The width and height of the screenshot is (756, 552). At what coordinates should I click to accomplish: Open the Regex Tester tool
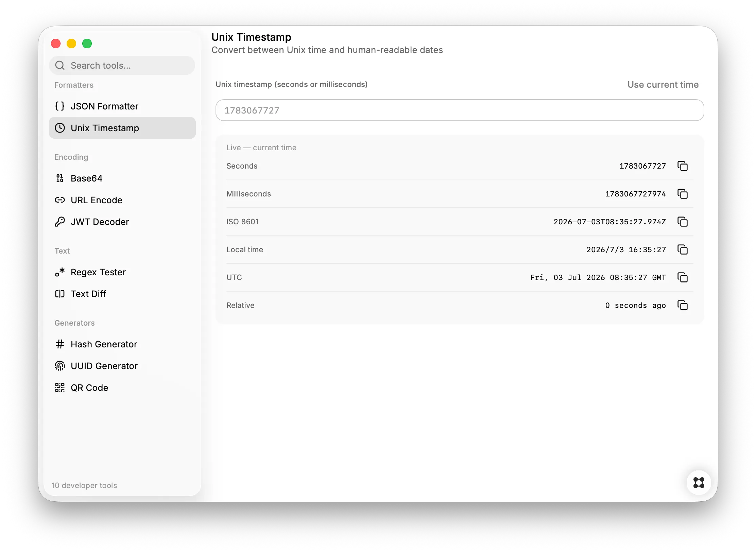click(x=122, y=272)
